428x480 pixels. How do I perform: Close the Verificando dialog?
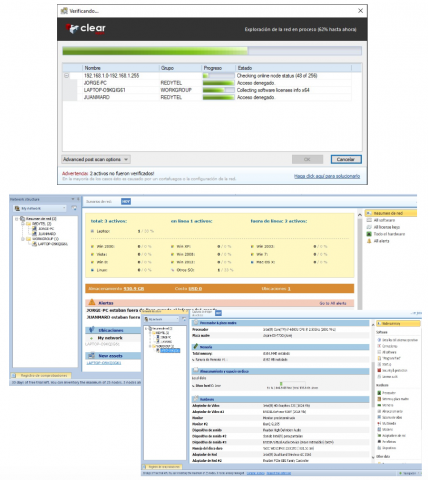(360, 11)
